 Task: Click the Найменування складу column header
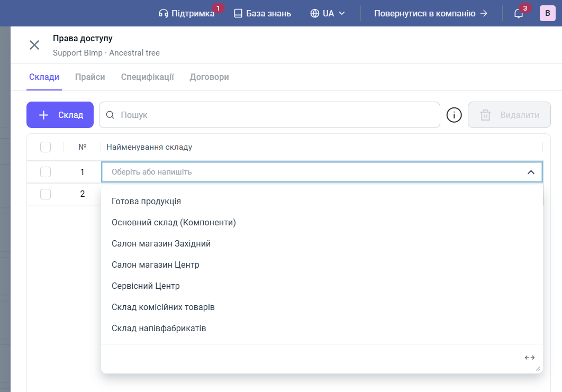pyautogui.click(x=149, y=147)
